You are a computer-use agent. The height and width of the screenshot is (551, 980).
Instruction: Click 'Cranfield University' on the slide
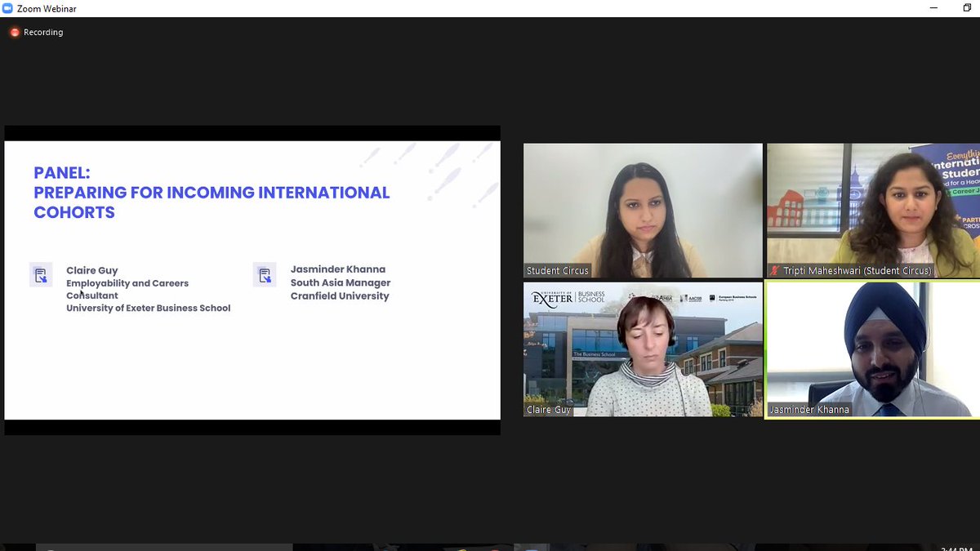tap(340, 295)
